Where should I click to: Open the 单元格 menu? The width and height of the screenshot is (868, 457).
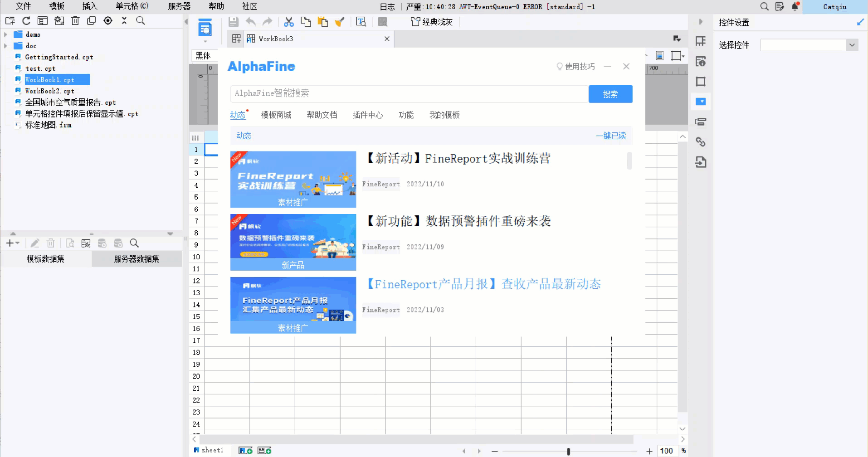[x=132, y=6]
